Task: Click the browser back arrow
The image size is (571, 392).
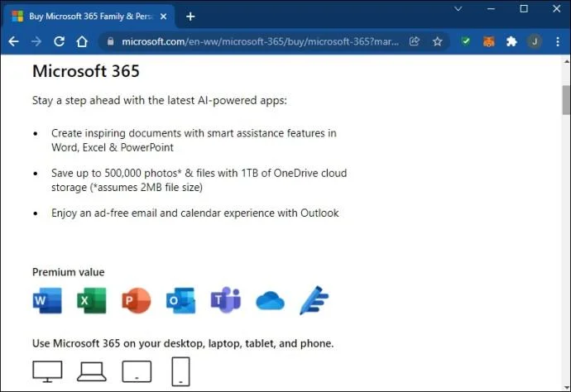Action: pyautogui.click(x=13, y=41)
